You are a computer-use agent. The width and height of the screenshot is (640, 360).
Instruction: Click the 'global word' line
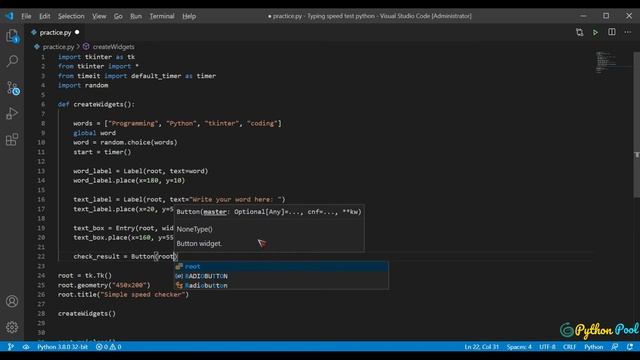94,133
